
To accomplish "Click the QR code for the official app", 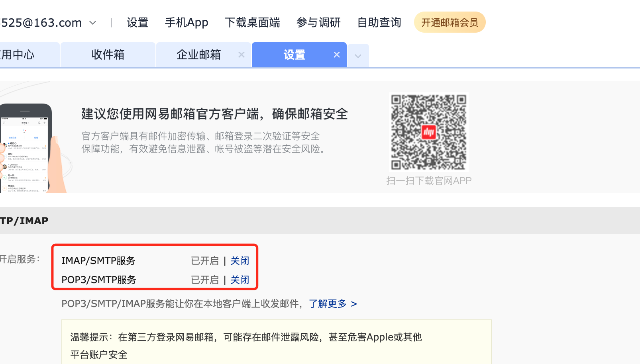I will pos(428,132).
